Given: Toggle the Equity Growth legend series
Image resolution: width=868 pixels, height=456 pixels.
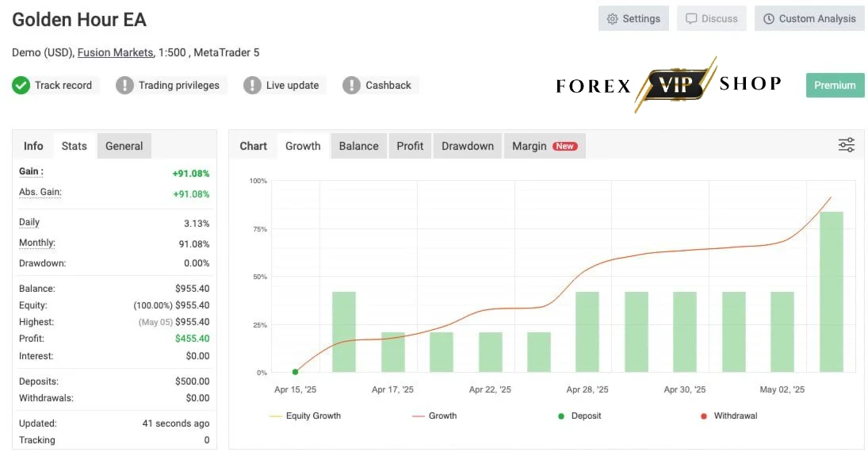Looking at the screenshot, I should 305,416.
